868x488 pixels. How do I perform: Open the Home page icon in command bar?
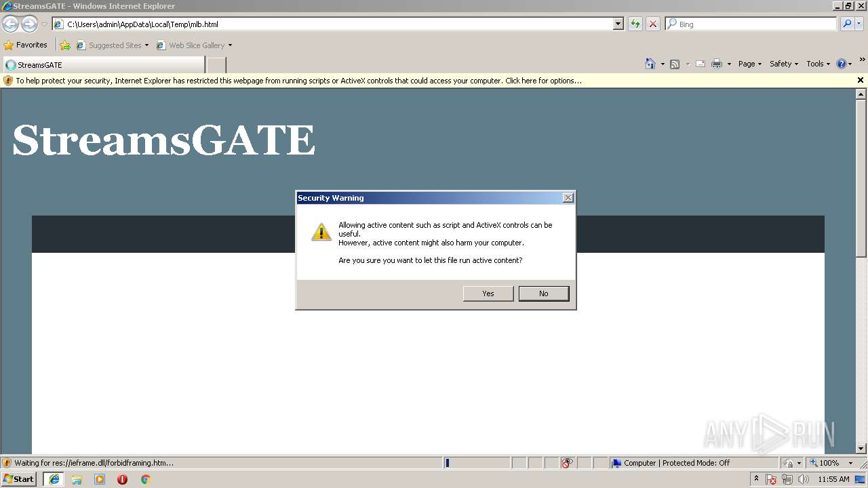pos(650,64)
